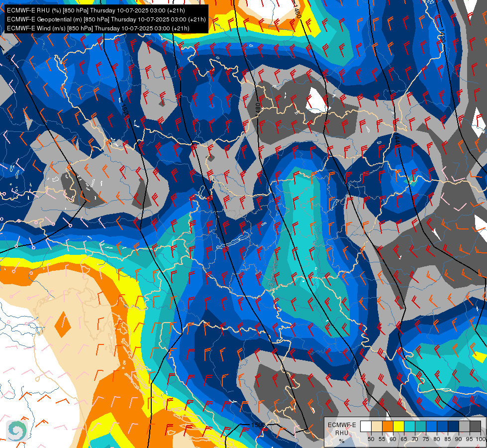The width and height of the screenshot is (487, 448).
Task: Click the '%' unit label in legend
Action: click(342, 441)
